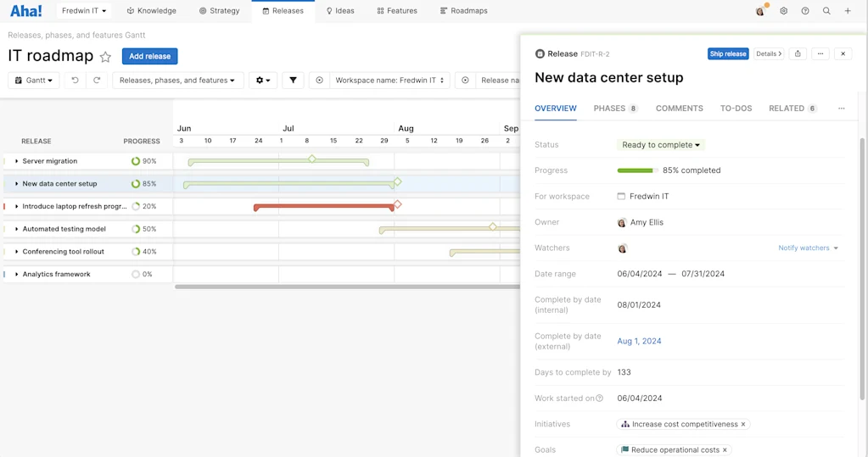Expand the Analytics framework release row

[x=17, y=274]
